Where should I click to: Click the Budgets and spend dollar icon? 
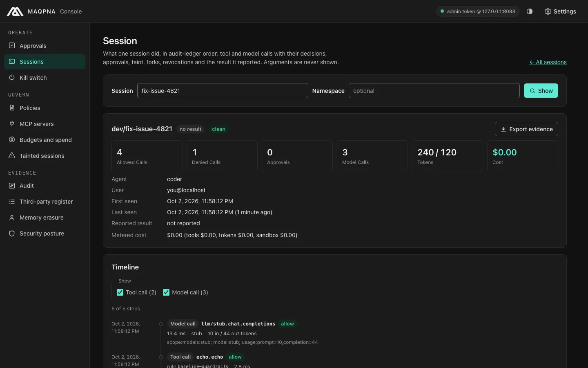(12, 139)
